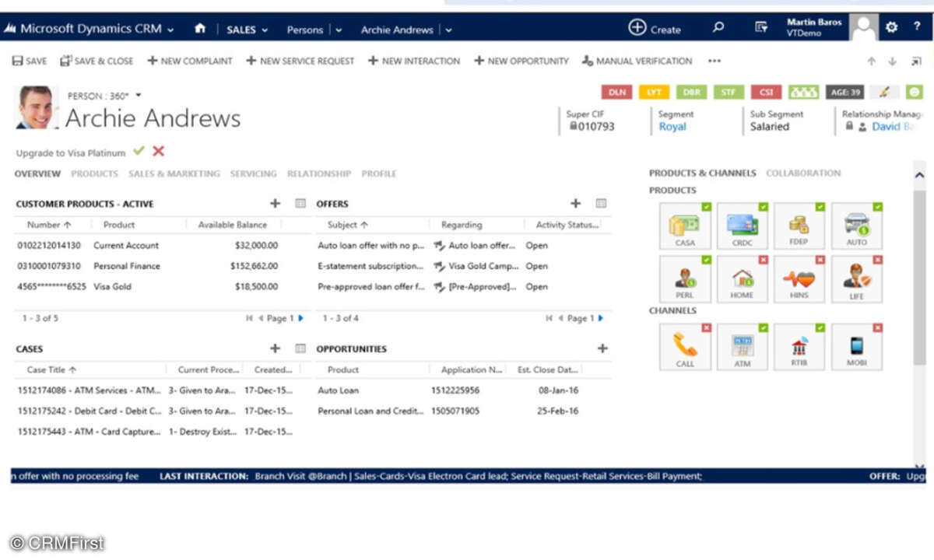Sort customer products by Number column
This screenshot has height=560, width=934.
pyautogui.click(x=49, y=225)
